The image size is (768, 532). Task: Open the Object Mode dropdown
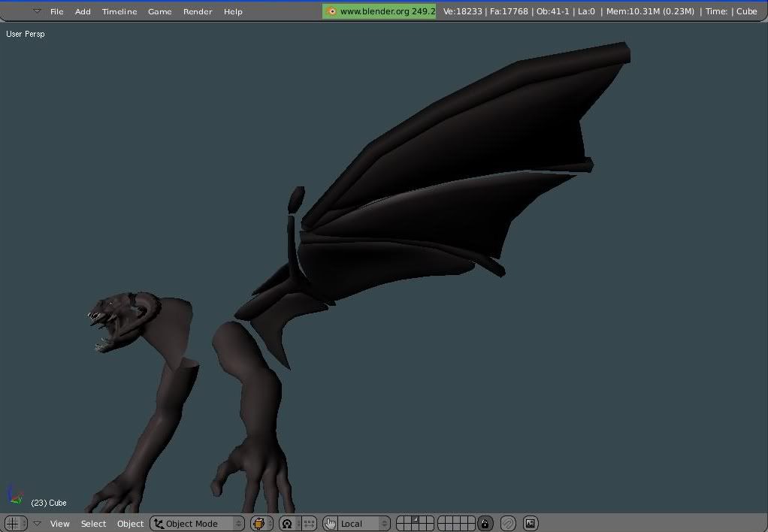pos(198,524)
